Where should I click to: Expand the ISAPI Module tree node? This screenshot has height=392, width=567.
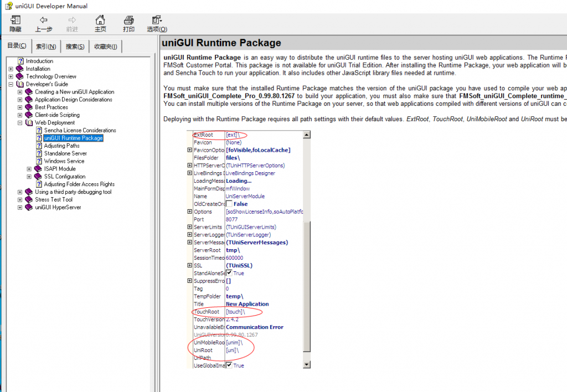(x=29, y=169)
